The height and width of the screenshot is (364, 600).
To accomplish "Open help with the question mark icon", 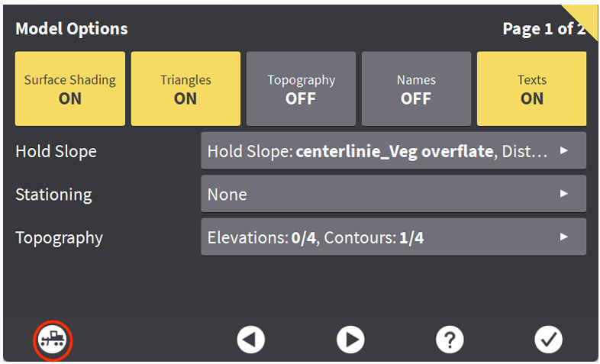I will pos(450,340).
